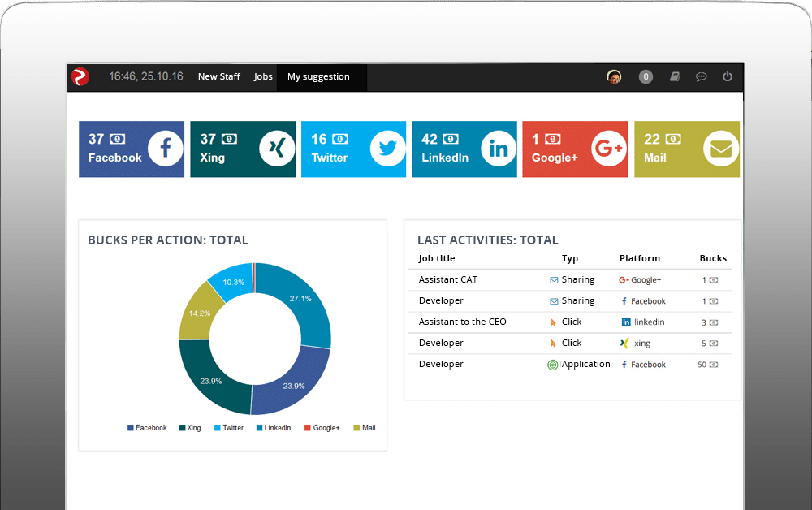Viewport: 812px width, 510px height.
Task: Select the Assistant to the CEO job title
Action: coord(463,322)
